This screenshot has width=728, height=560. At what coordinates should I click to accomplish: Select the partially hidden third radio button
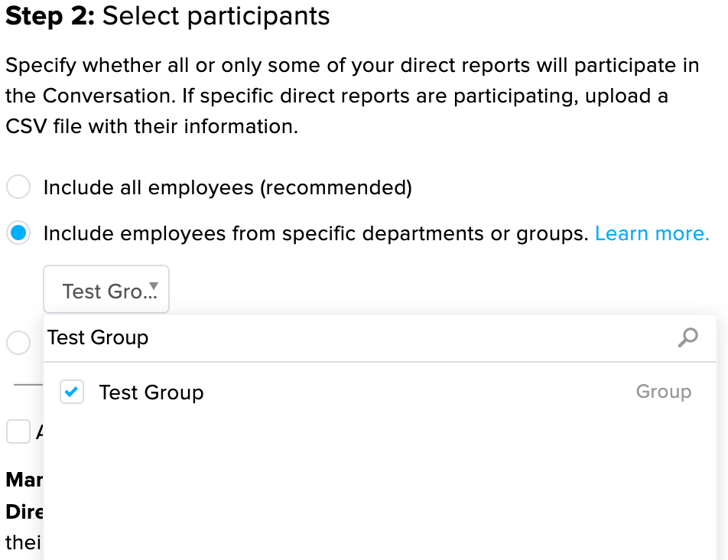18,342
